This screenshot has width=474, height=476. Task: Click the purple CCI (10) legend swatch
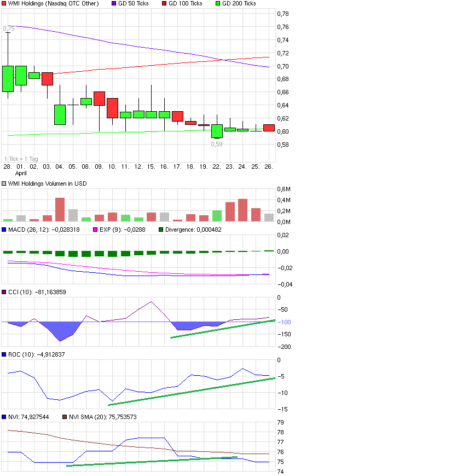(x=4, y=292)
